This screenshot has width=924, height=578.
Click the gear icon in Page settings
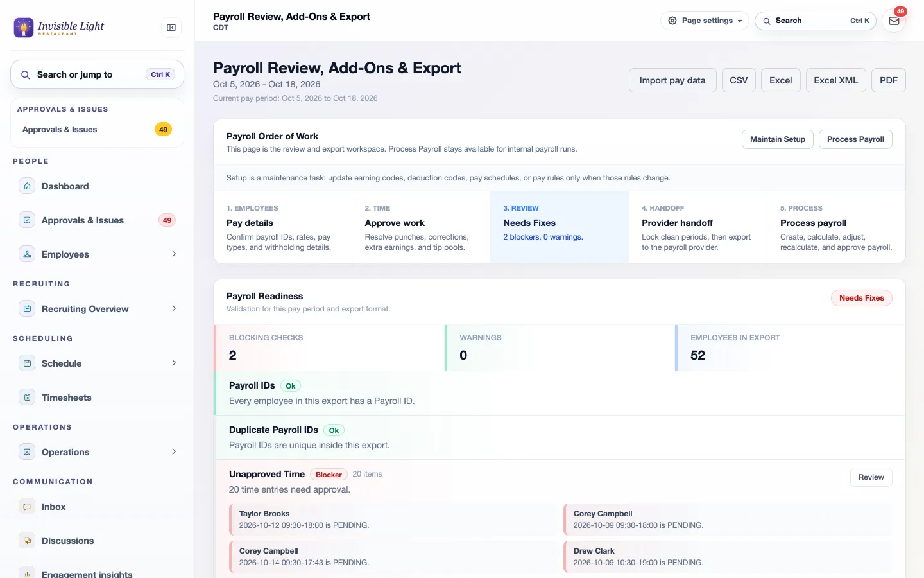[x=672, y=21]
